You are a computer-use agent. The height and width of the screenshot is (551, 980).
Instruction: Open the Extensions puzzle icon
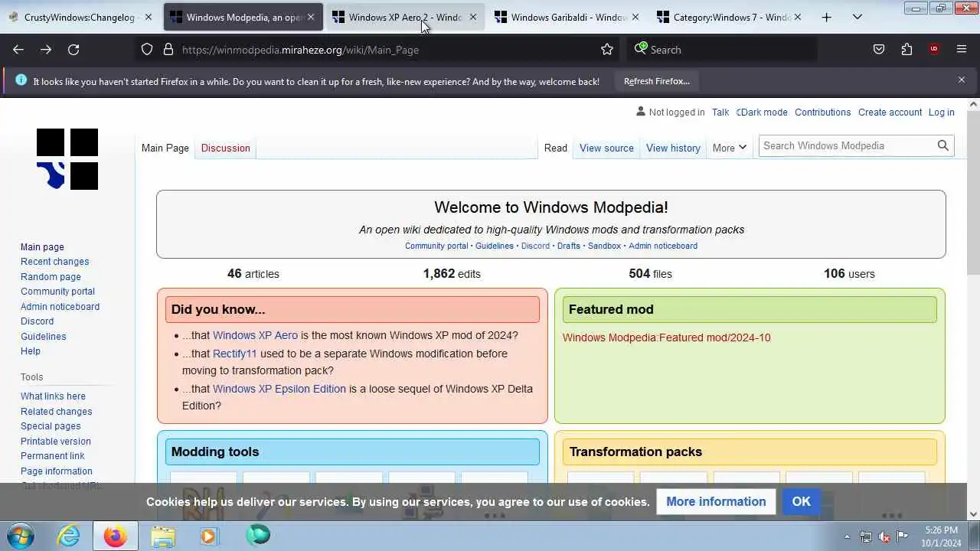tap(906, 49)
